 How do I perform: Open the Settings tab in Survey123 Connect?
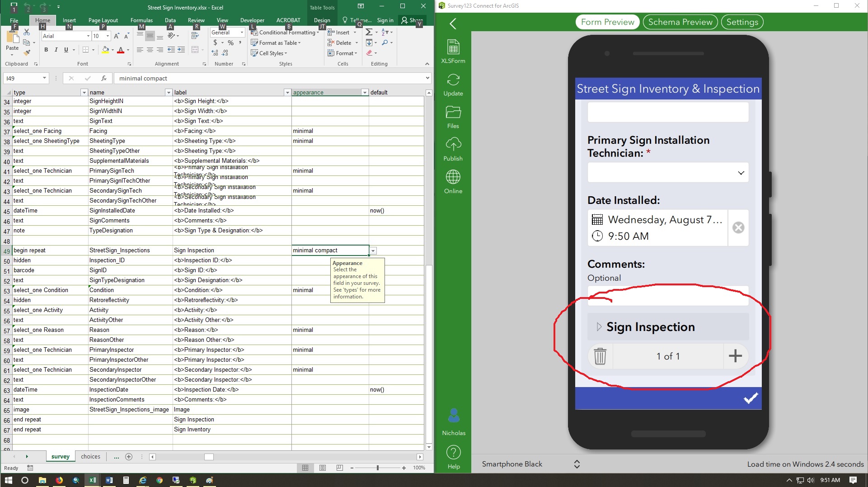pyautogui.click(x=742, y=22)
